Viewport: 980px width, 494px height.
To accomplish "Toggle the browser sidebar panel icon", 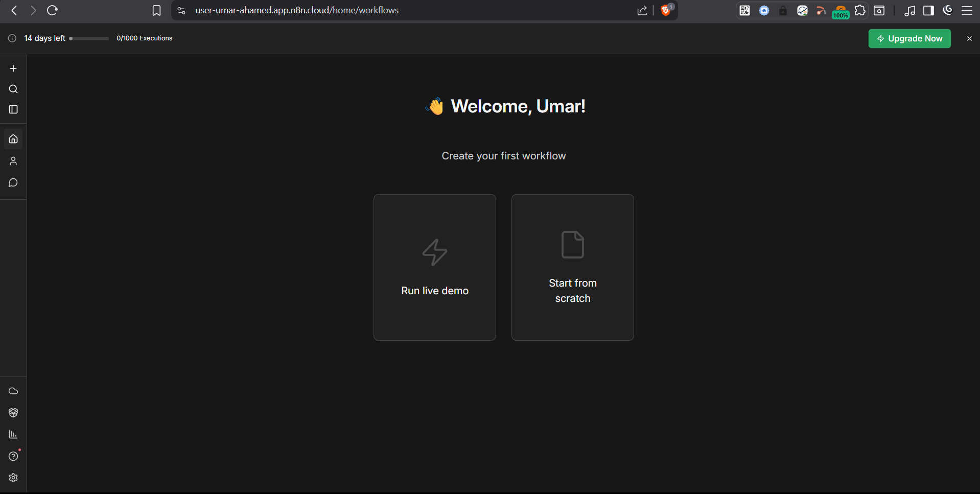I will [x=929, y=10].
